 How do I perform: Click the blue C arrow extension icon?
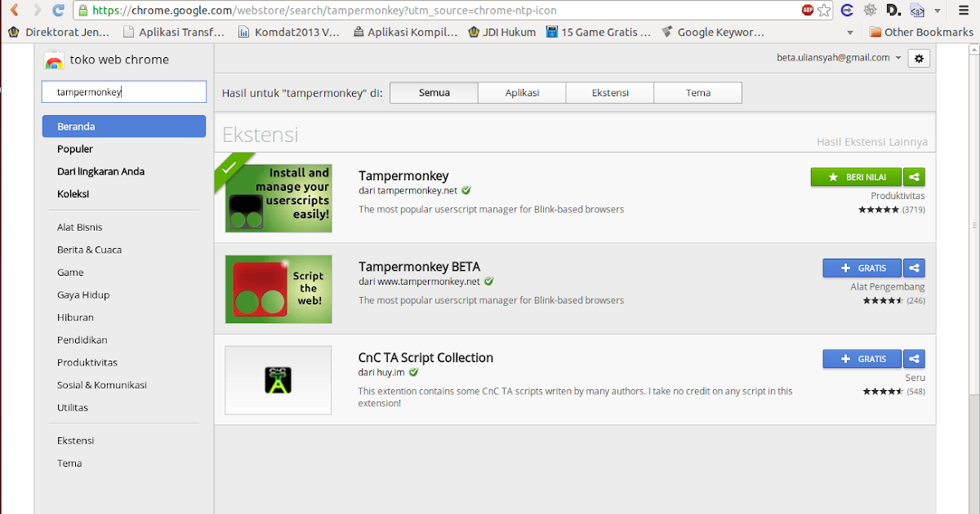pyautogui.click(x=848, y=11)
